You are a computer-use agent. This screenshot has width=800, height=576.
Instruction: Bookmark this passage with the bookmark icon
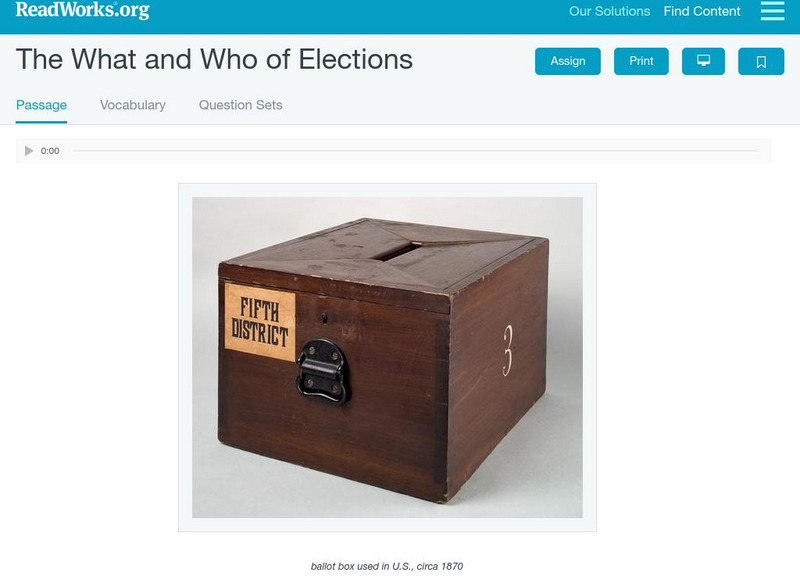point(761,61)
